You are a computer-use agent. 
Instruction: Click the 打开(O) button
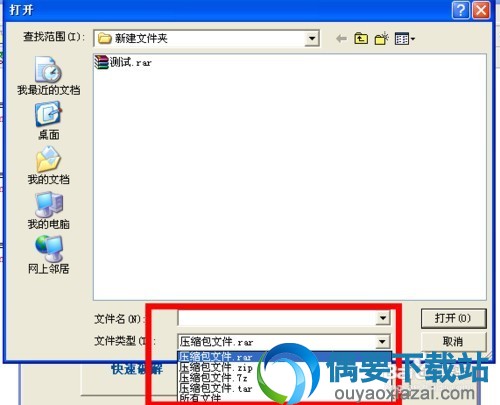pyautogui.click(x=453, y=318)
